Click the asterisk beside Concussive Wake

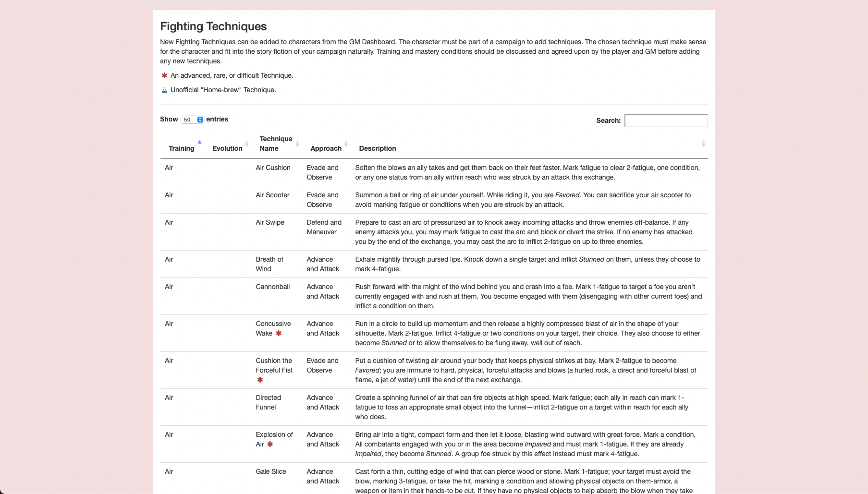coord(279,333)
